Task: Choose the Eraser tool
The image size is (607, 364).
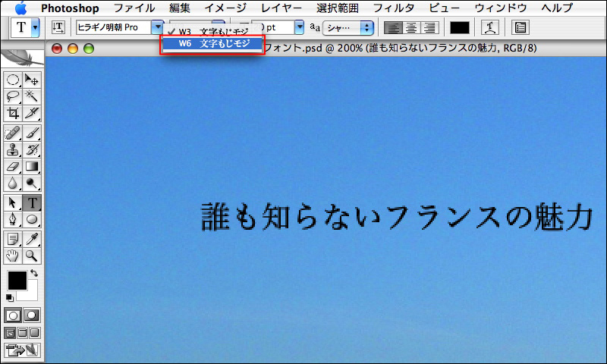Action: [13, 166]
